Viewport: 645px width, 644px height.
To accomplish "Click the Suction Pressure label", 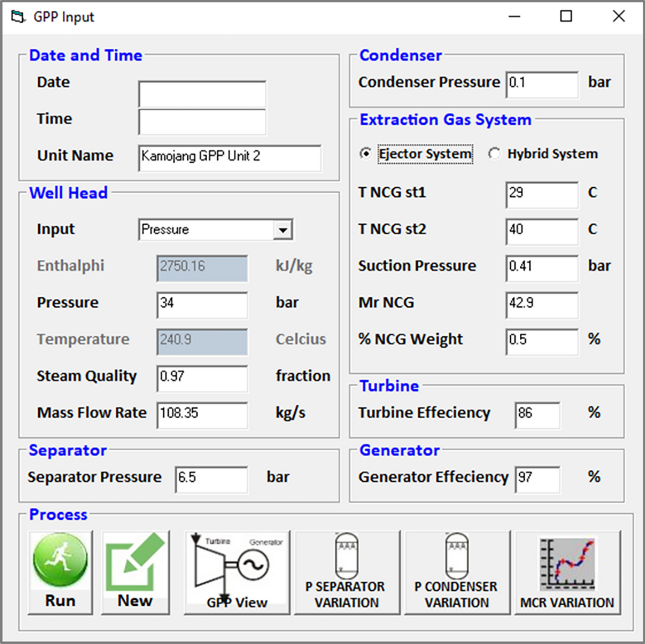I will click(417, 266).
